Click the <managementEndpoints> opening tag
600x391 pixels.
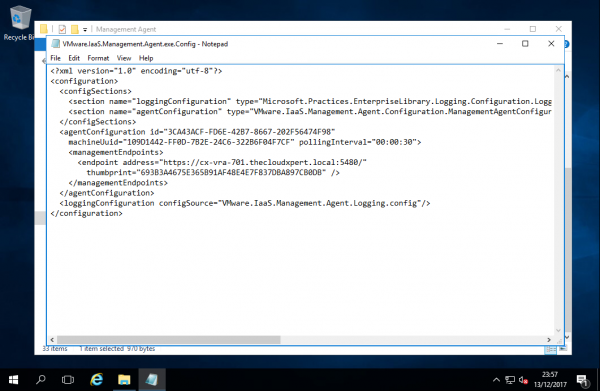tap(116, 152)
